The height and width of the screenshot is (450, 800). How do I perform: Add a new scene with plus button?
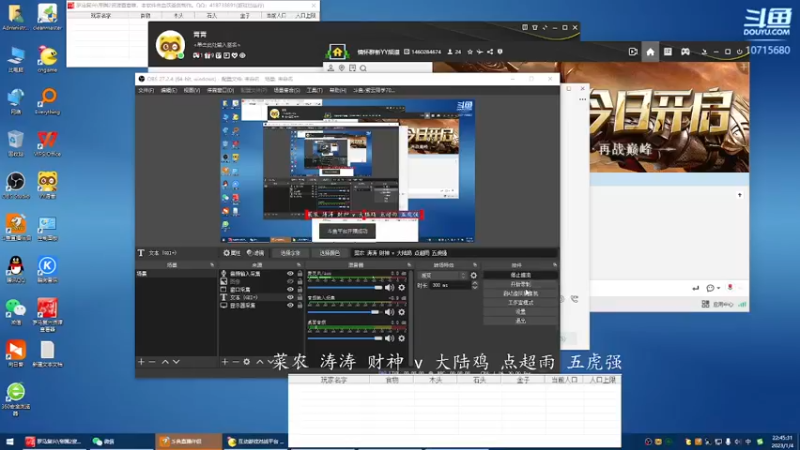[141, 362]
